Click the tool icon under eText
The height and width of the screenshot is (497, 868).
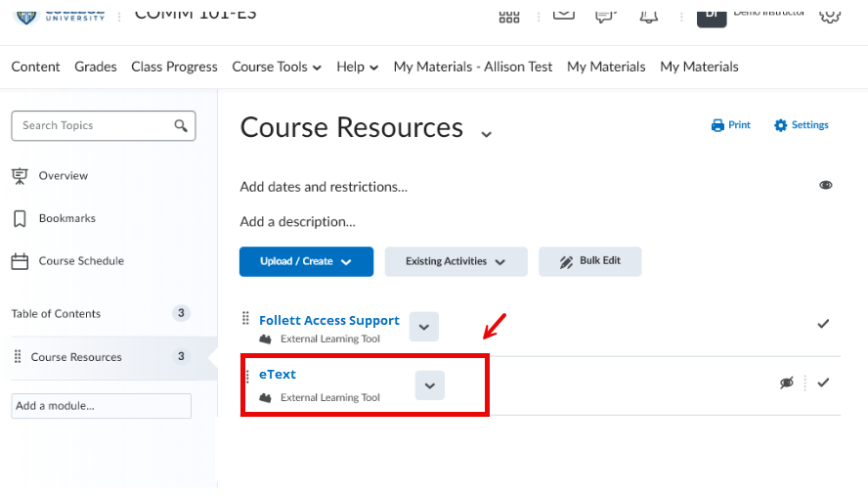click(266, 398)
